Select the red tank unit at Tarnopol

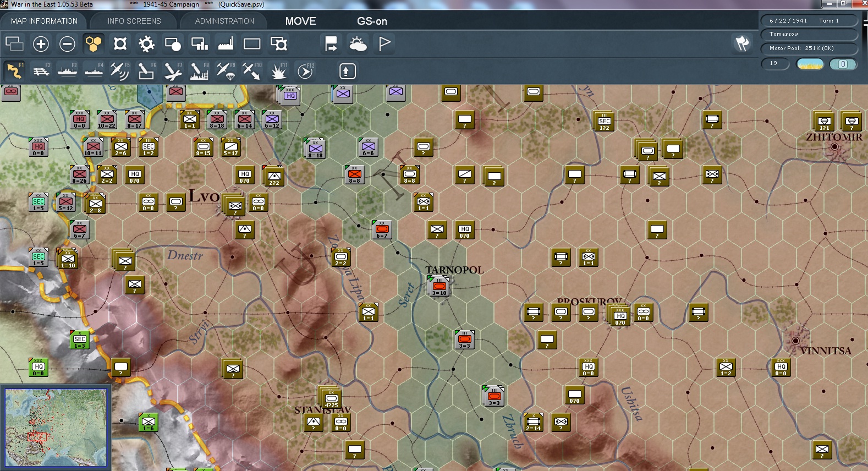click(x=439, y=286)
